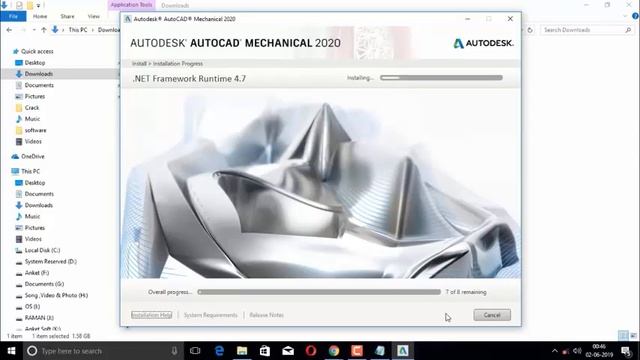The image size is (640, 360).
Task: Open the View ribbon tab in File Explorer
Action: click(93, 16)
